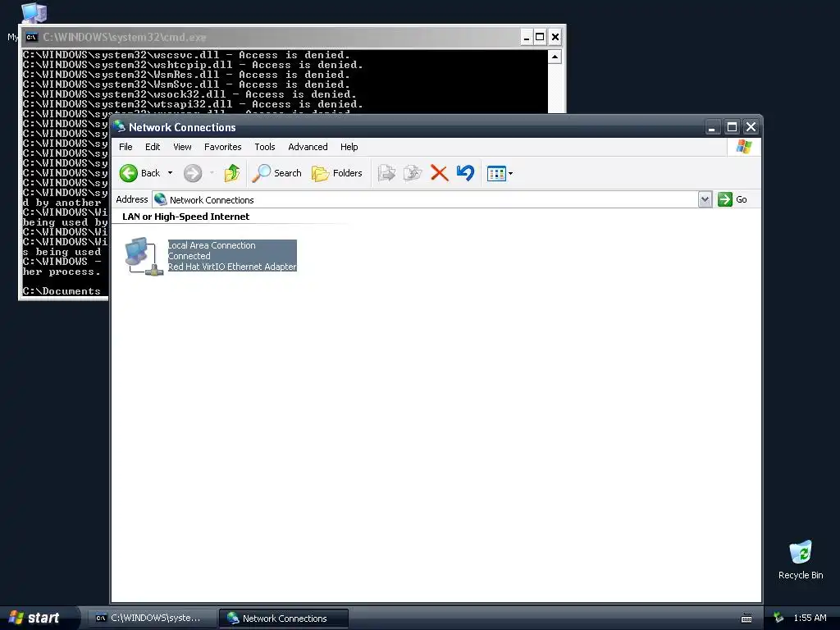Click the Forward arrow toolbar button

[x=193, y=173]
